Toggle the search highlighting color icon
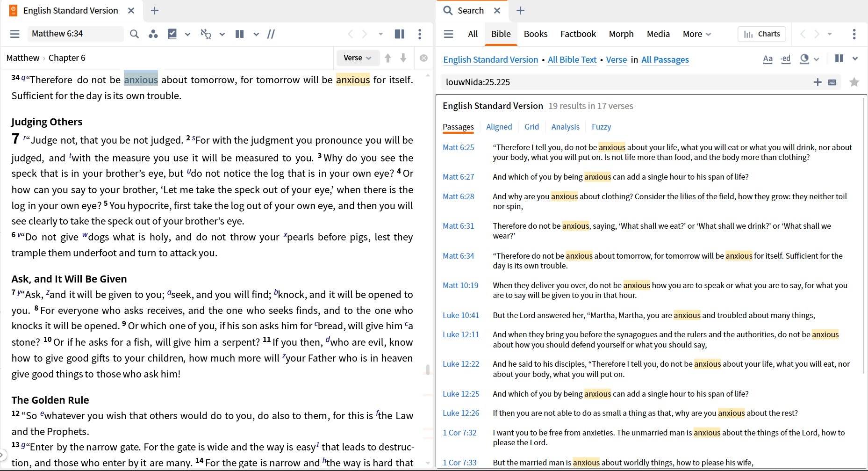The width and height of the screenshot is (868, 471). (804, 59)
